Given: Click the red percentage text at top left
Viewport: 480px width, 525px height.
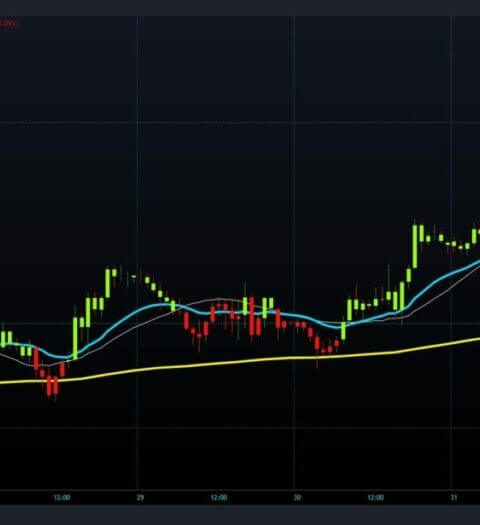Looking at the screenshot, I should click(8, 23).
